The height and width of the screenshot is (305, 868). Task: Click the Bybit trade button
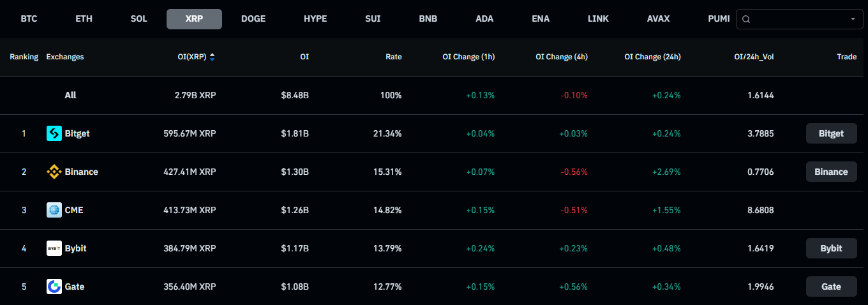[831, 248]
